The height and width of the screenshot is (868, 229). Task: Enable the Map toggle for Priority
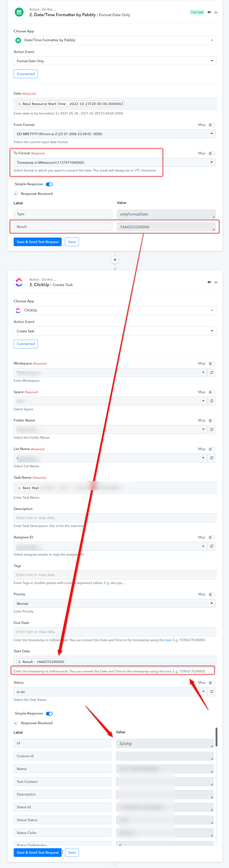click(212, 594)
